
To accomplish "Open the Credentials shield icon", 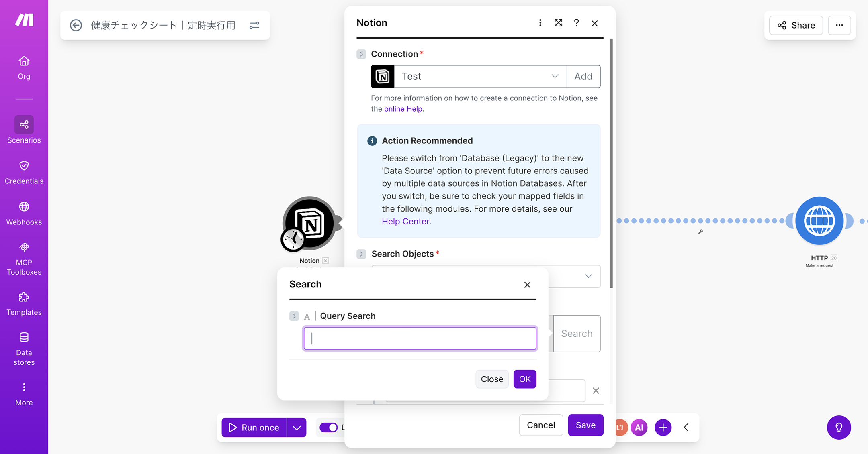I will 24,166.
